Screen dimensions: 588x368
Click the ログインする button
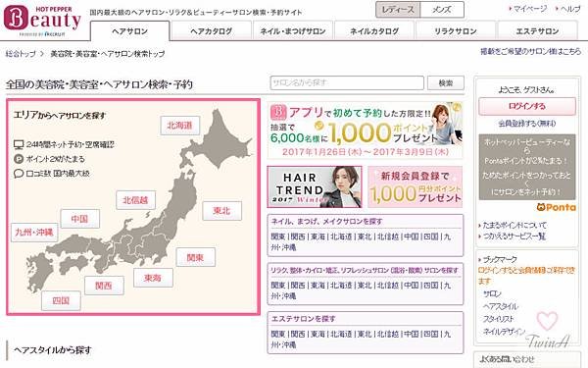pyautogui.click(x=527, y=106)
